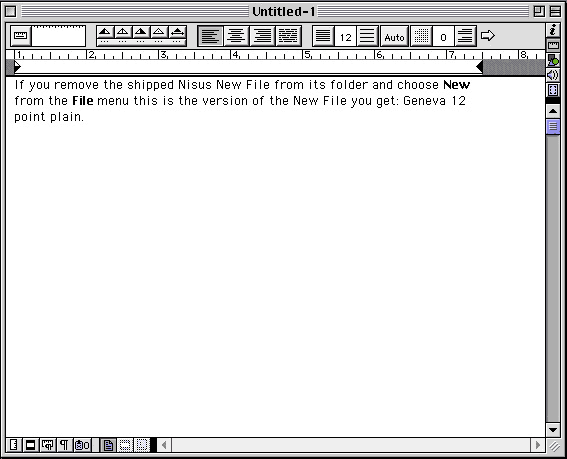Toggle the vertical ruler icon at bottom left
The width and height of the screenshot is (567, 459).
click(x=14, y=445)
